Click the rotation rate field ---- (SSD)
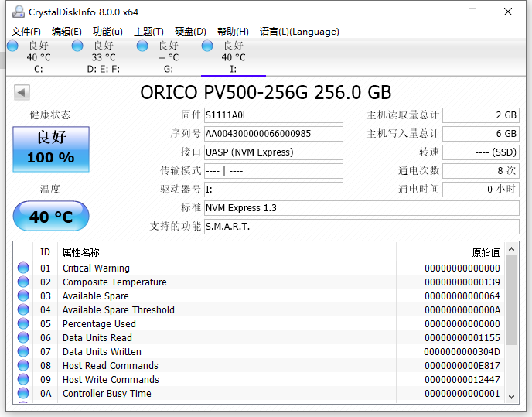Viewport: 532px width, 417px height. click(x=481, y=152)
